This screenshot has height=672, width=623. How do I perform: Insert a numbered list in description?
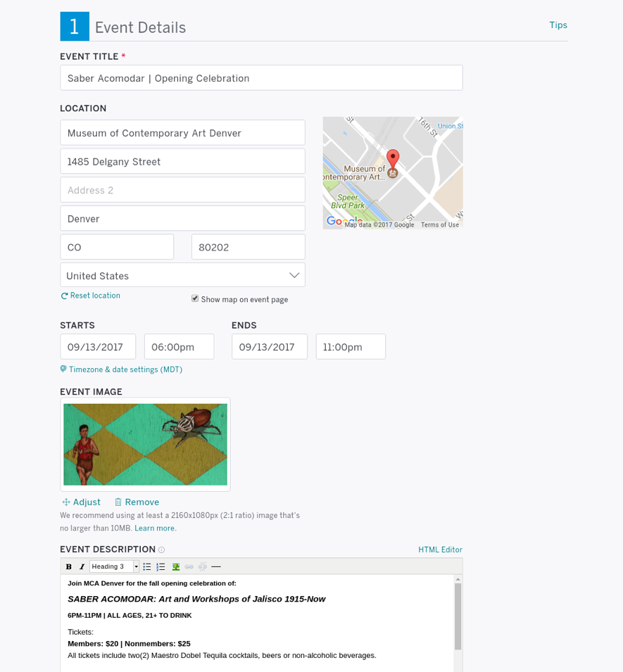(x=161, y=566)
